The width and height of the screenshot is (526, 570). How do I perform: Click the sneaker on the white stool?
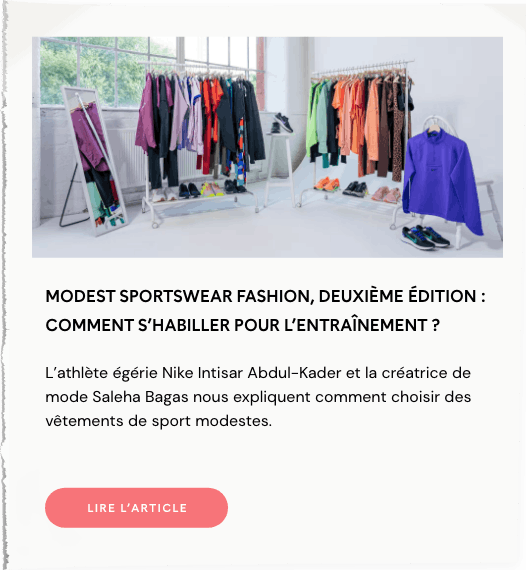coord(283,123)
